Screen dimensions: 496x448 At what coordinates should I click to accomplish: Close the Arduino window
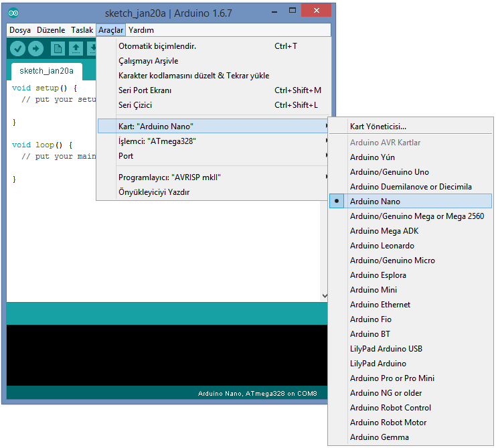tap(316, 11)
